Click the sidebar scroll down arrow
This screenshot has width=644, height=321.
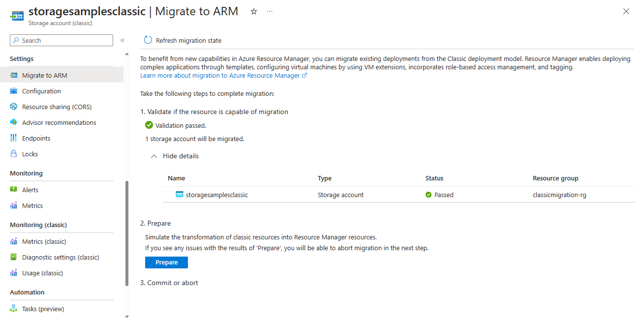click(x=127, y=317)
